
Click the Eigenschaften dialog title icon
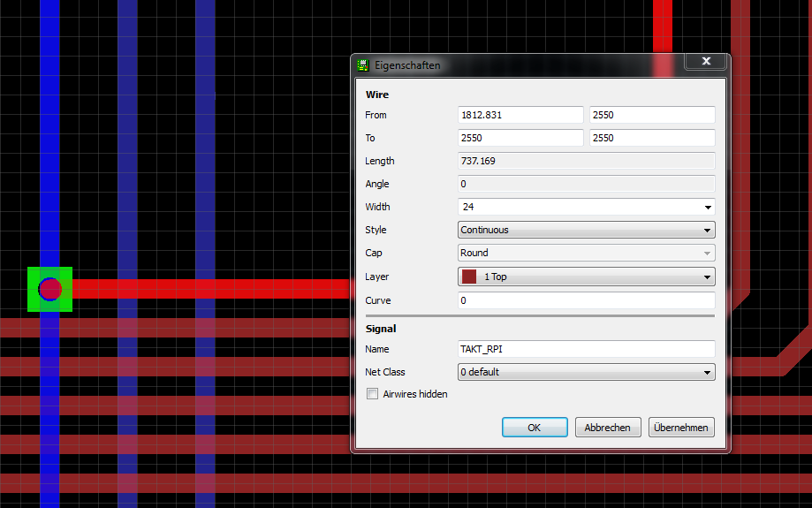pos(362,65)
